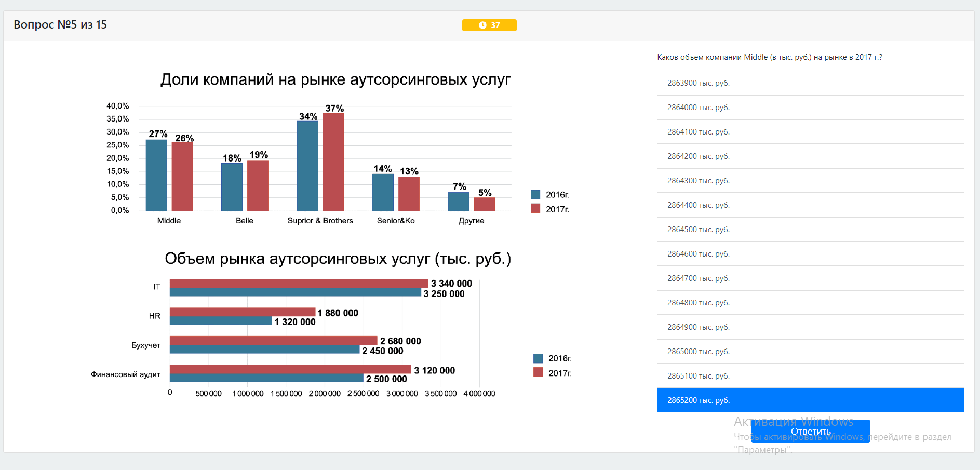Screen dimensions: 980x470
Task: Select answer 2864300 тыс. руб.
Action: (x=810, y=181)
